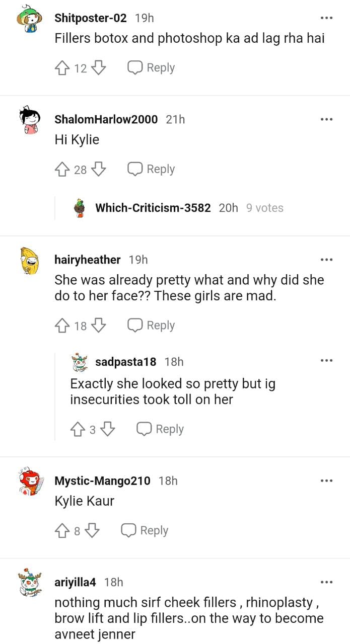Open options menu for Shitposter-02's comment

pyautogui.click(x=326, y=18)
